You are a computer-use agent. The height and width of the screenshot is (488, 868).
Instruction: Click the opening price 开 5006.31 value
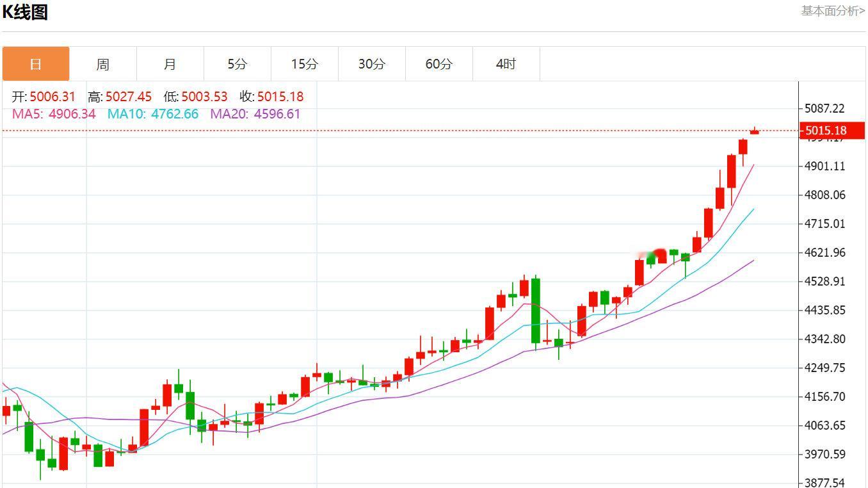(x=44, y=97)
